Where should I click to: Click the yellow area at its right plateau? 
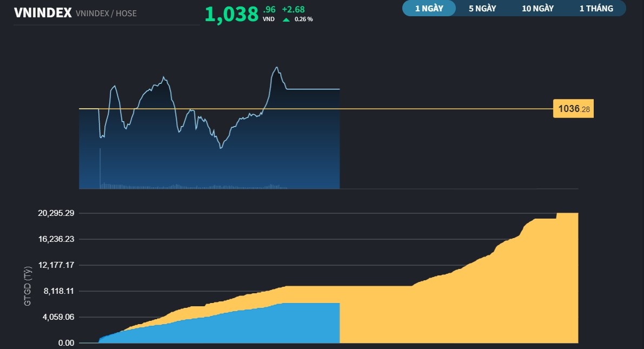567,271
